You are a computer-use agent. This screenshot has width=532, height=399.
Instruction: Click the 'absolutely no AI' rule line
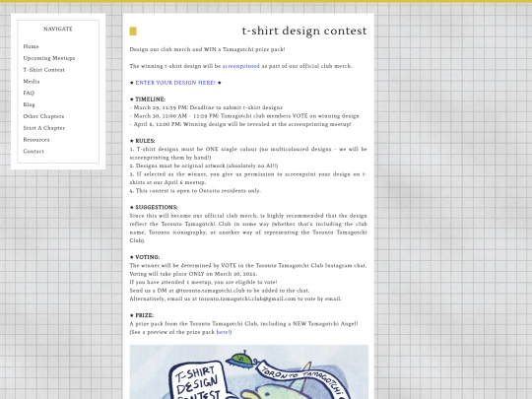click(204, 166)
